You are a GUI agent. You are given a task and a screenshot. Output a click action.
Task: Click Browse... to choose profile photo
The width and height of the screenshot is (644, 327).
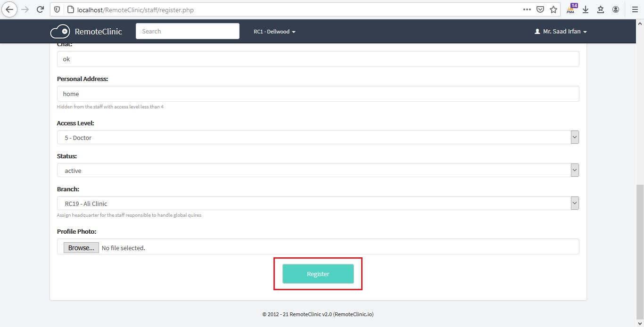[81, 247]
